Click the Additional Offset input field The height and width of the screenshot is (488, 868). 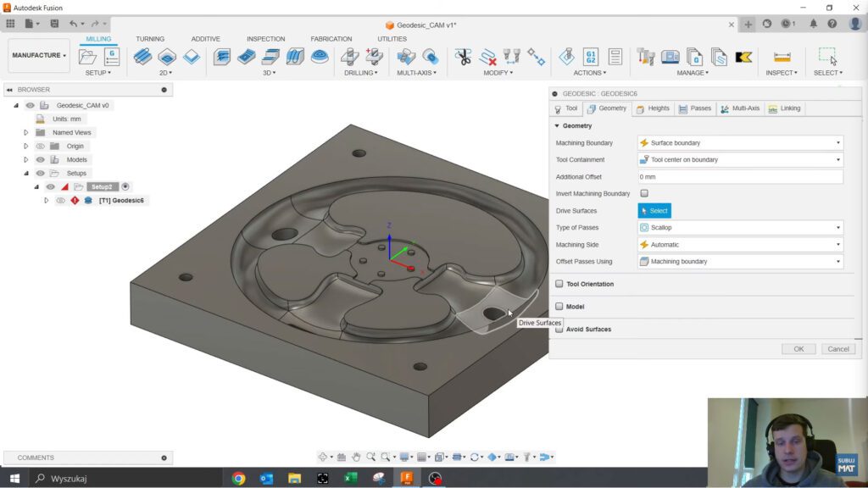click(x=740, y=177)
